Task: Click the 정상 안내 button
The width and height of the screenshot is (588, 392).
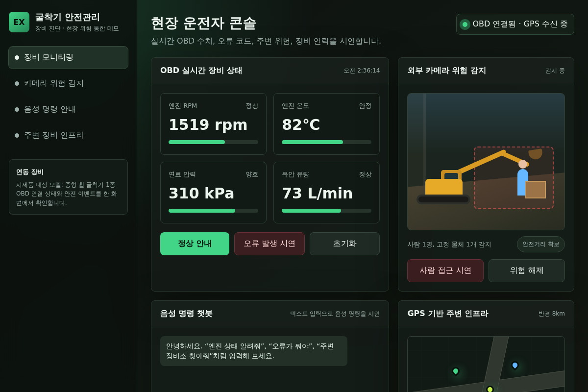Action: click(195, 244)
